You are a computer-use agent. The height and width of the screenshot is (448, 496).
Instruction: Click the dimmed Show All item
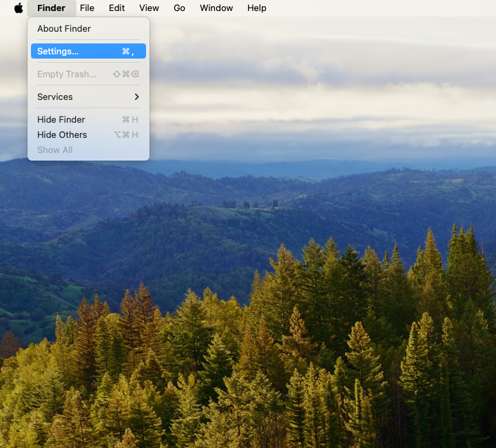click(54, 150)
